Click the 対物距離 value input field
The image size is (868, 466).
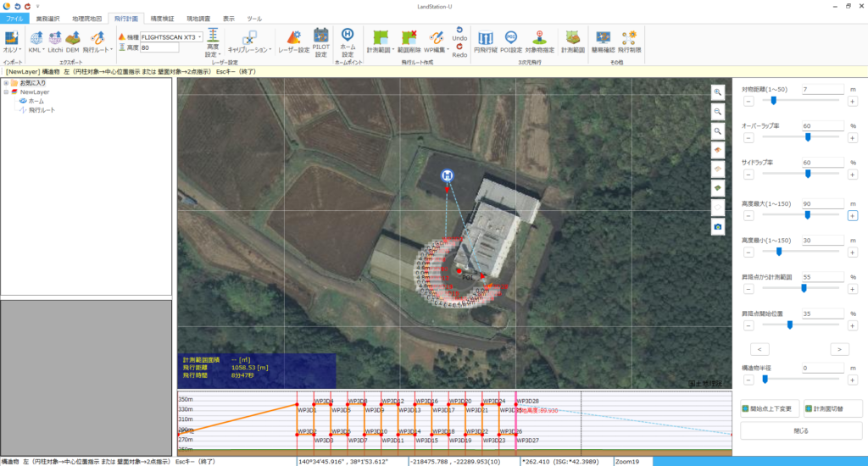[x=821, y=88]
